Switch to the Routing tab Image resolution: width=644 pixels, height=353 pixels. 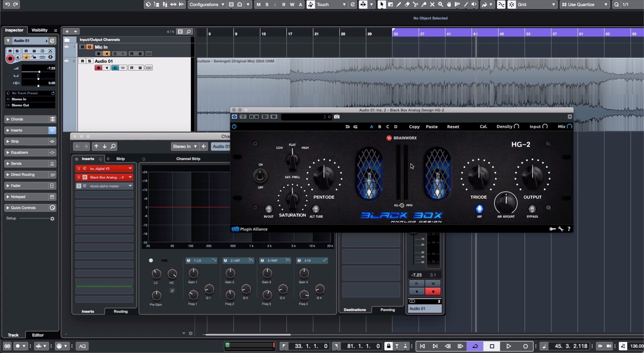[120, 311]
